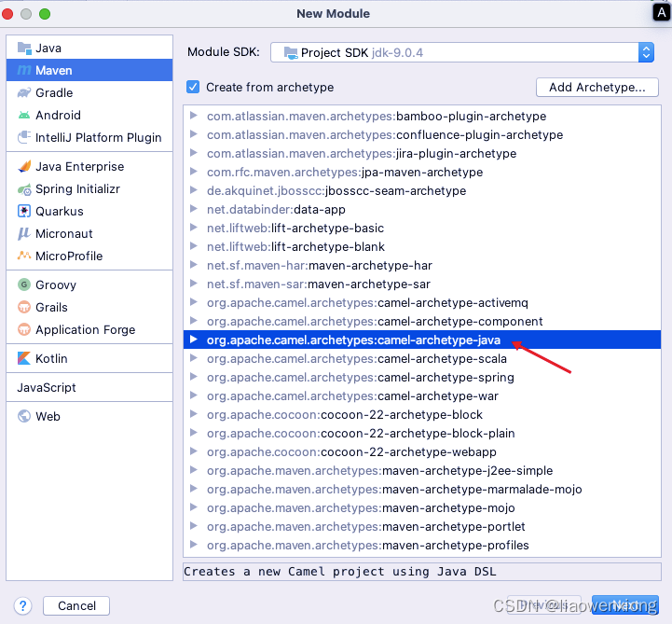Click the Java Enterprise icon
Viewport: 672px width, 624px height.
[x=24, y=166]
